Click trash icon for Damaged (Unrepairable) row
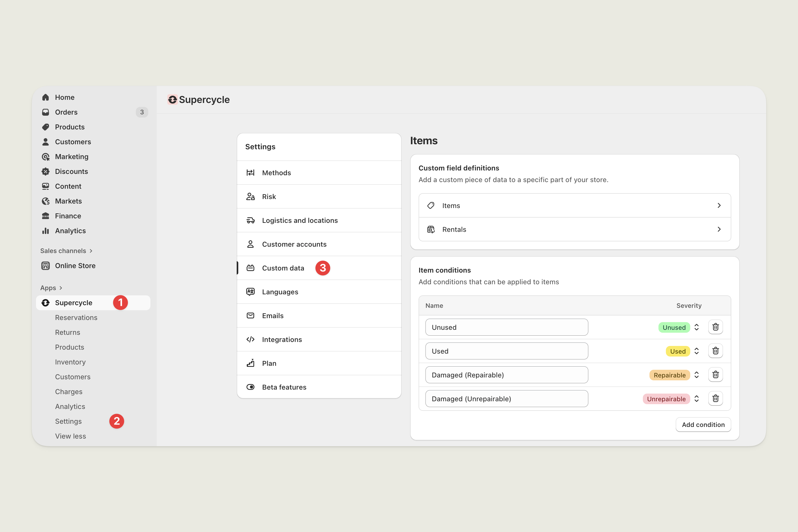This screenshot has width=798, height=532. (715, 398)
